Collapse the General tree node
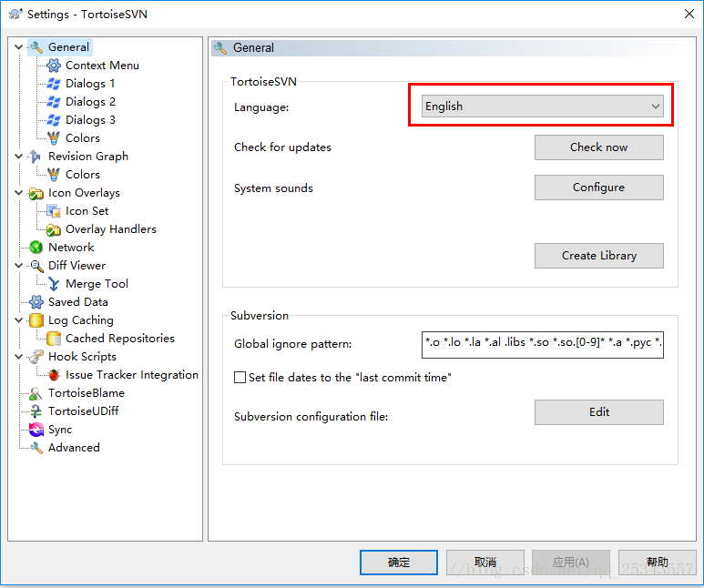This screenshot has width=704, height=588. [x=18, y=47]
